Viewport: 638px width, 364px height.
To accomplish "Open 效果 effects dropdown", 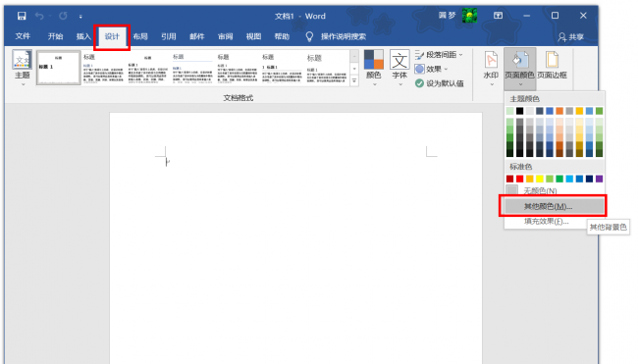I will (431, 69).
